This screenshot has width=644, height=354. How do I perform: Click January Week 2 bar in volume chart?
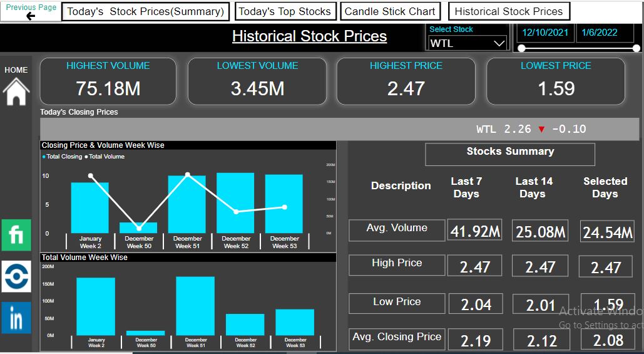(x=96, y=306)
